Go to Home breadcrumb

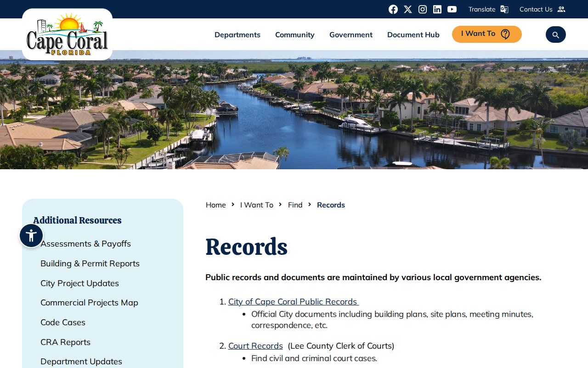(x=216, y=205)
